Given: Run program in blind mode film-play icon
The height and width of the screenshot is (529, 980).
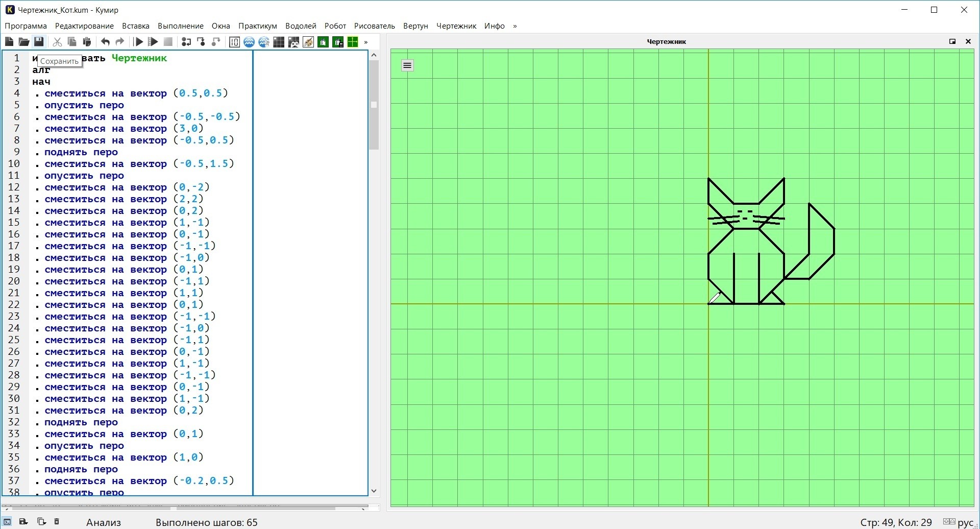Looking at the screenshot, I should tap(153, 42).
